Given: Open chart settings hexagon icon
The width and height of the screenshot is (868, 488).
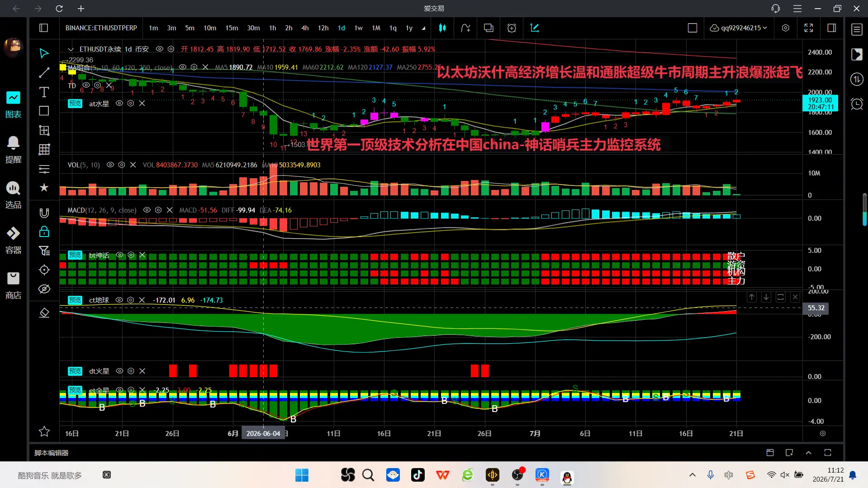Looking at the screenshot, I should 786,28.
